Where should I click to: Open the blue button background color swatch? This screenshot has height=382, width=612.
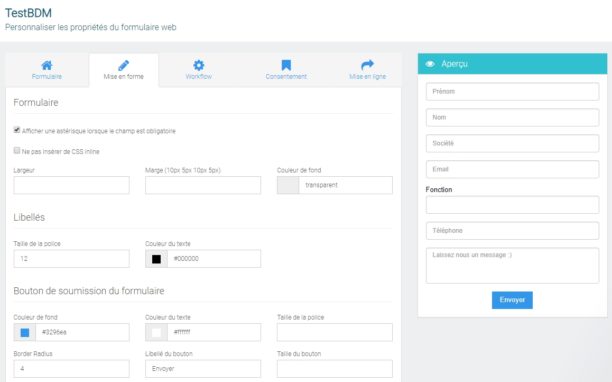pos(25,332)
